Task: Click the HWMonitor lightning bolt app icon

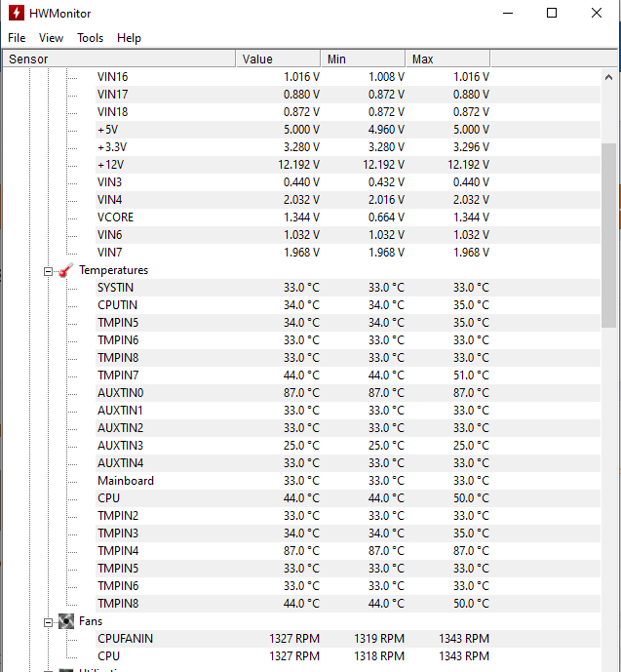Action: (17, 14)
